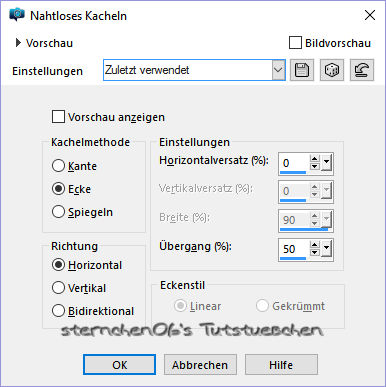
Task: Select the Kante tiling method
Action: [58, 166]
